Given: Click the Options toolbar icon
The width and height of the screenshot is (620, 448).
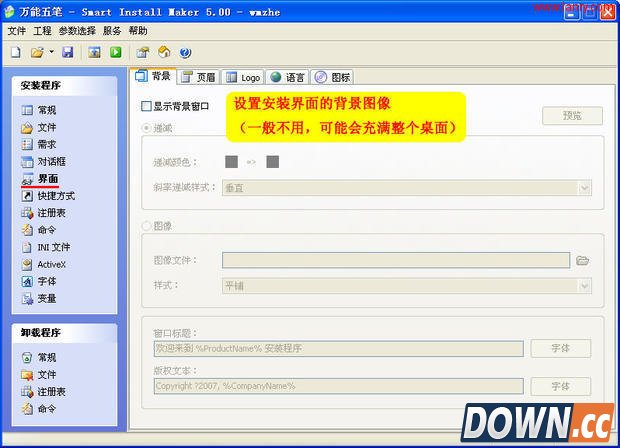Looking at the screenshot, I should point(143,52).
